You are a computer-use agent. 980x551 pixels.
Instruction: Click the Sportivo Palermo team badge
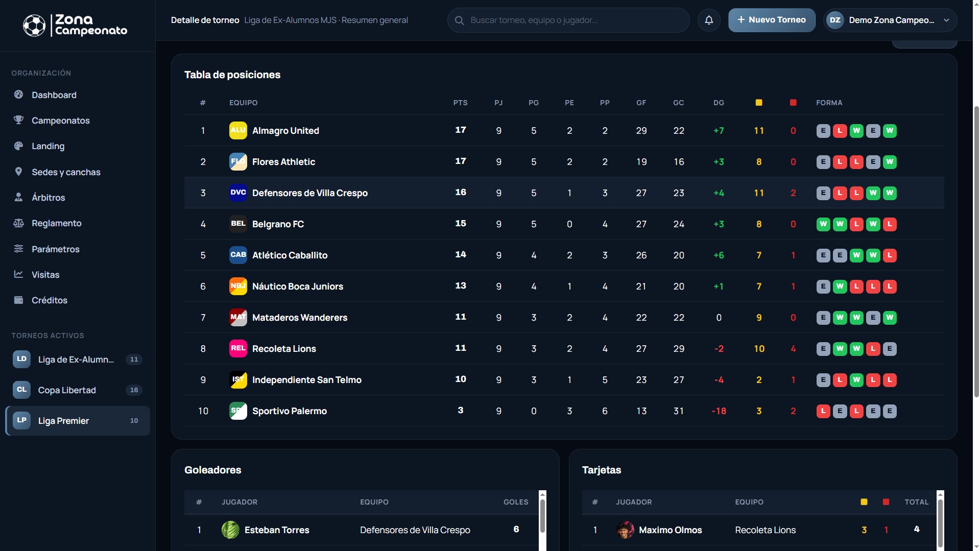pos(238,411)
